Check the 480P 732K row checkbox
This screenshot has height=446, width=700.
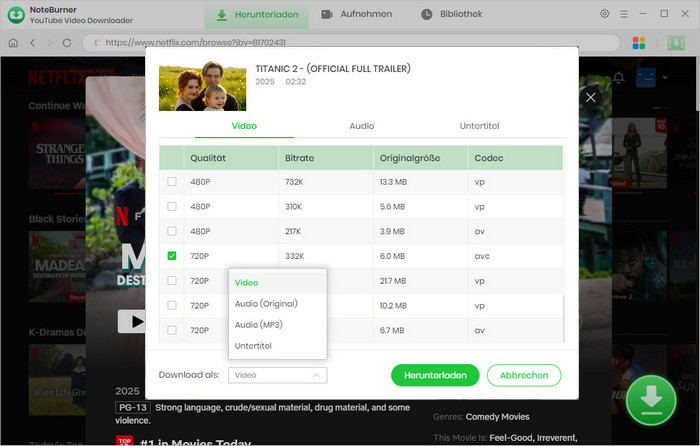[x=171, y=182]
